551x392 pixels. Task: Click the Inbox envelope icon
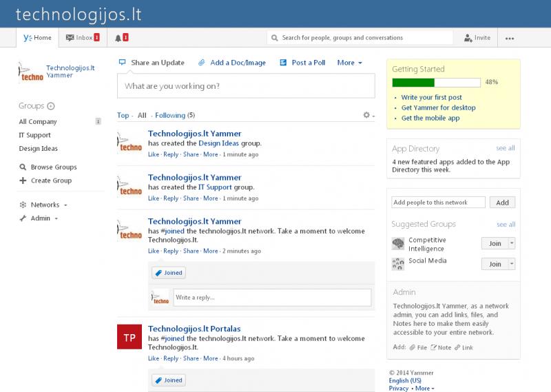[70, 38]
